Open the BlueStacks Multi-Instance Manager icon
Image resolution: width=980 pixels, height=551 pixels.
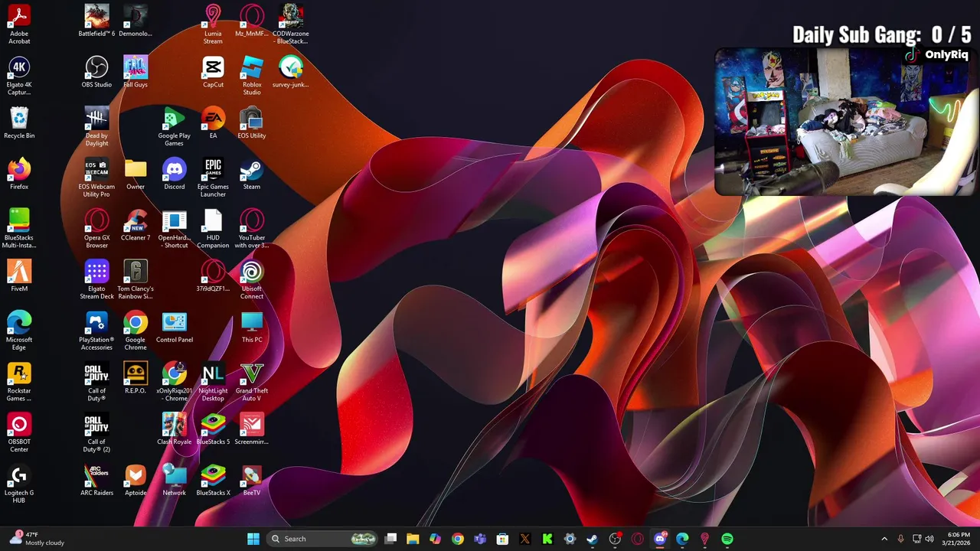(x=19, y=229)
